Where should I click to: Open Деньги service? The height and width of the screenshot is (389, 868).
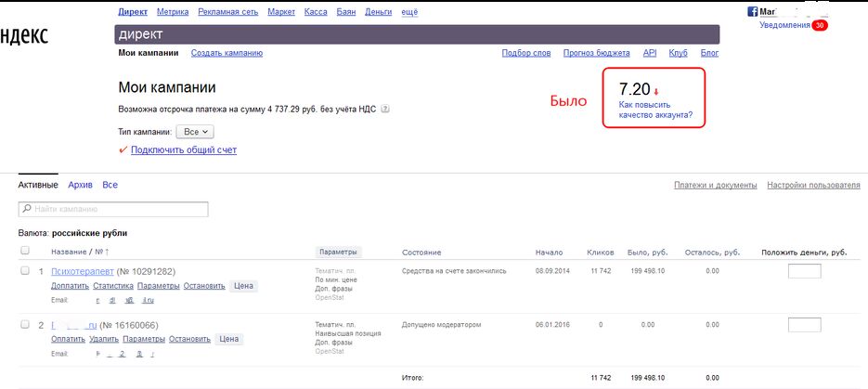(379, 12)
